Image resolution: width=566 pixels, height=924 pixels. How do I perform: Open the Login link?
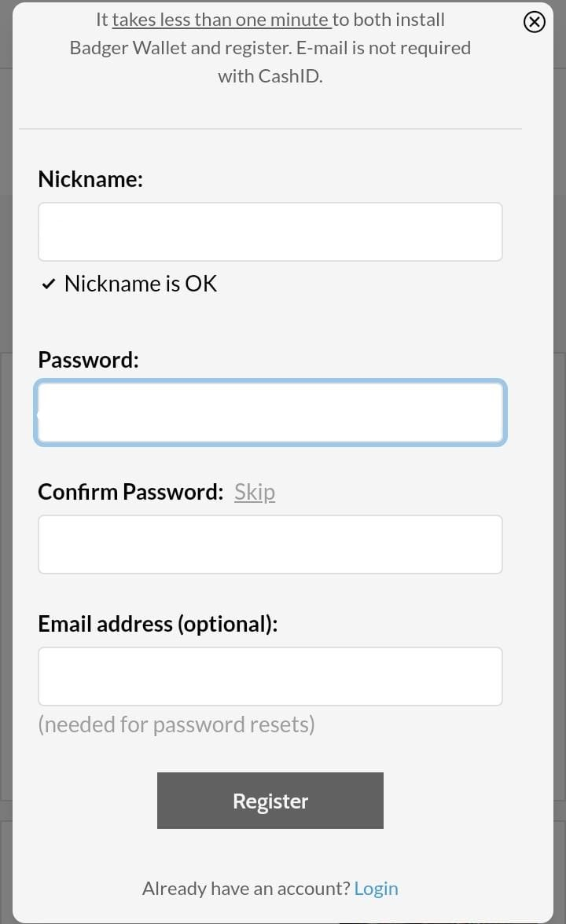(x=376, y=889)
